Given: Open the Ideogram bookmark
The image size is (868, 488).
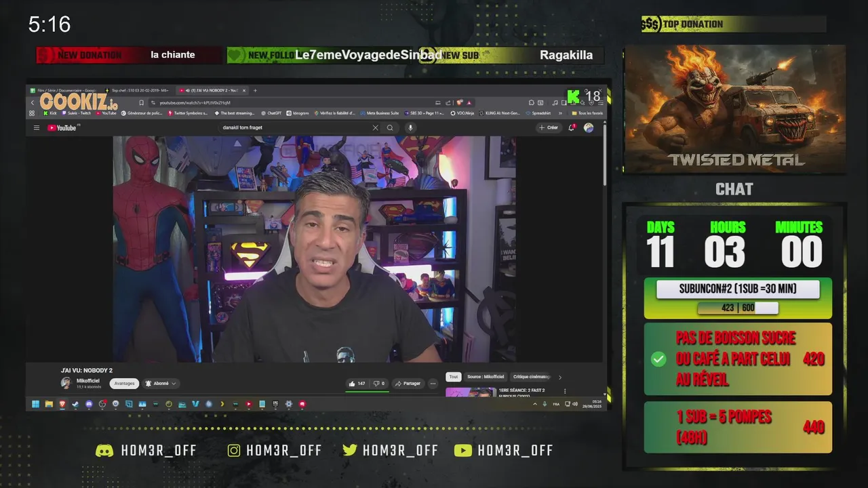Looking at the screenshot, I should (298, 113).
